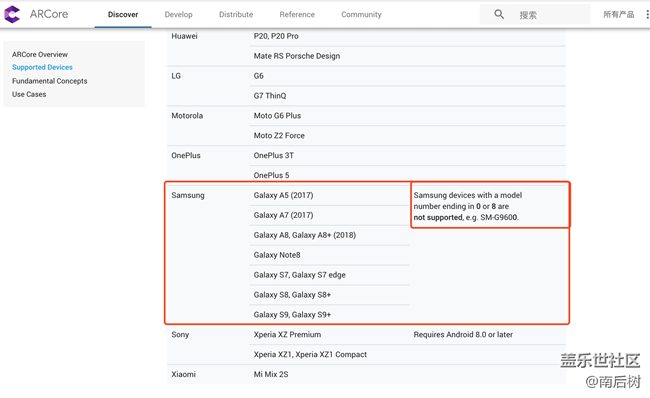Image resolution: width=650 pixels, height=398 pixels.
Task: Select Galaxy S8, Galaxy S8+ cell
Action: (x=292, y=295)
